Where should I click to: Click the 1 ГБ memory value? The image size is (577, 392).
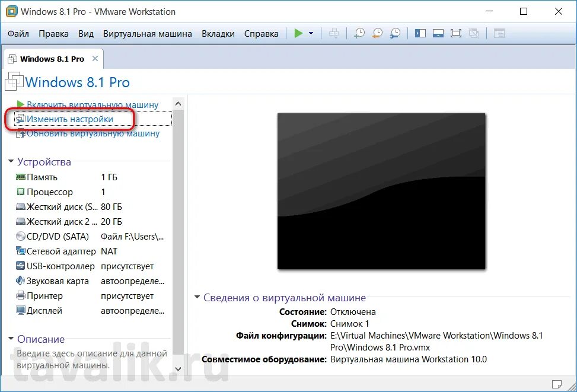[x=109, y=177]
